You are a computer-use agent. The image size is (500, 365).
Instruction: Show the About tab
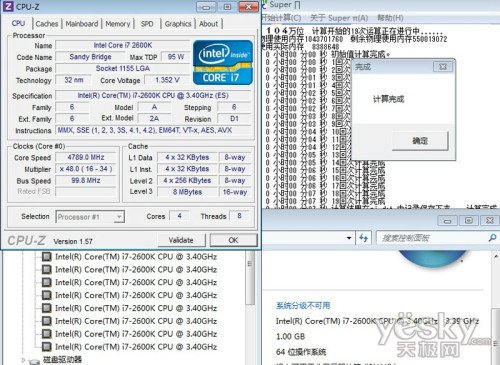point(208,24)
